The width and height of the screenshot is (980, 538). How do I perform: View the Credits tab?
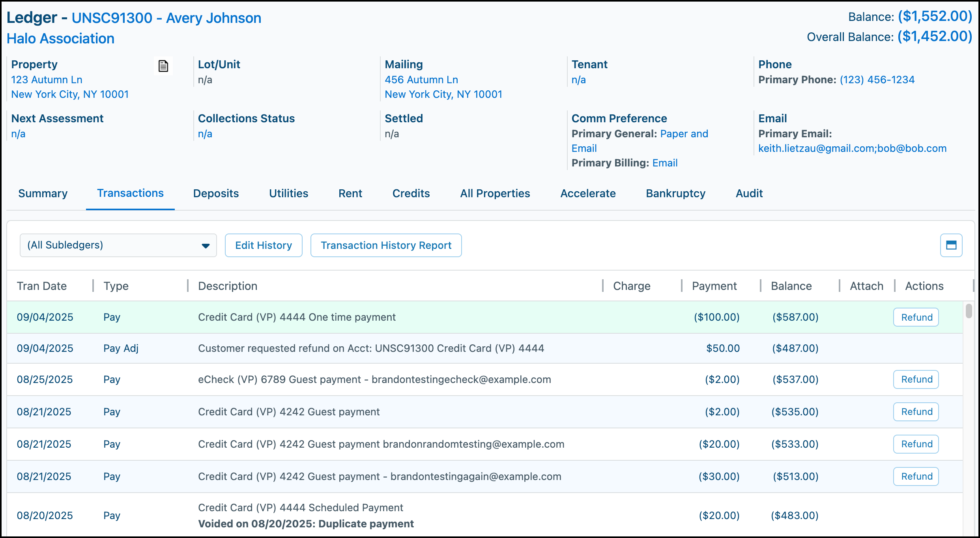click(411, 193)
